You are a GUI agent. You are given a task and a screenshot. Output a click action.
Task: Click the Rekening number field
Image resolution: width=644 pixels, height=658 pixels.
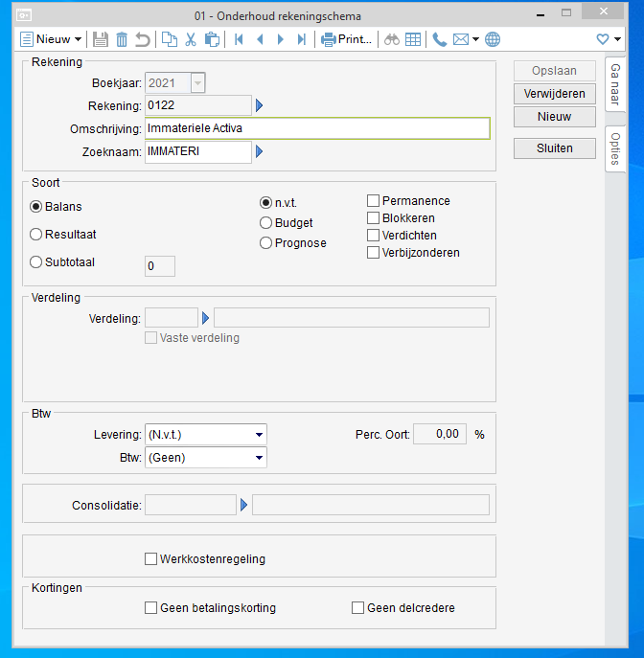coord(198,105)
